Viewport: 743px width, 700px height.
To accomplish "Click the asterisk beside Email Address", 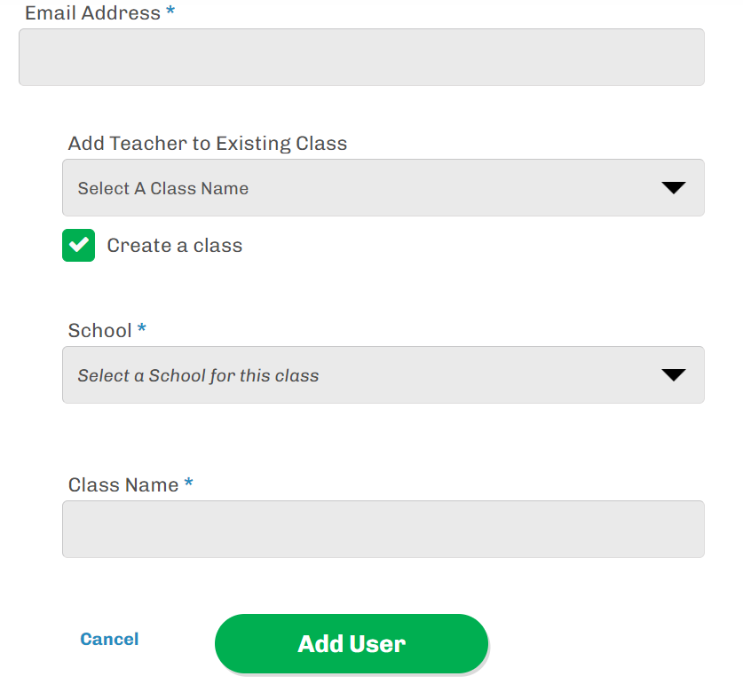I will point(170,12).
